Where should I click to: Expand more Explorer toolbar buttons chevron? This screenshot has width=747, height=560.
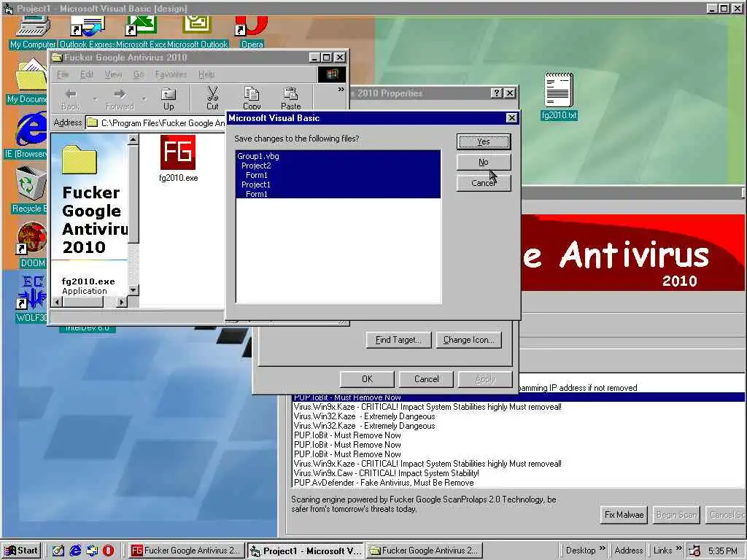(x=341, y=90)
